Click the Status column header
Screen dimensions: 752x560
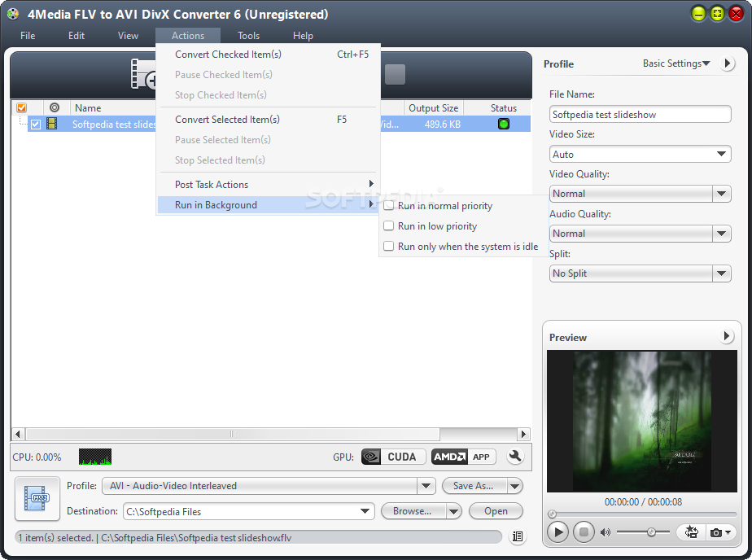[503, 108]
